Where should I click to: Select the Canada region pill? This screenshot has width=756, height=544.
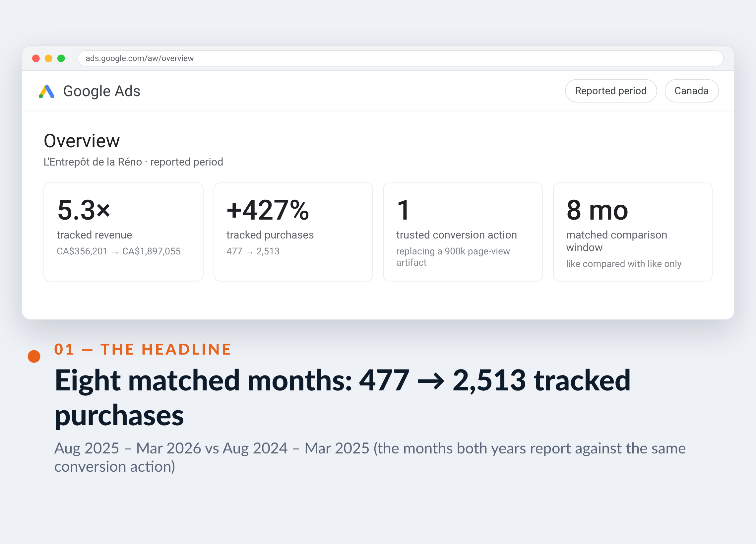click(691, 91)
